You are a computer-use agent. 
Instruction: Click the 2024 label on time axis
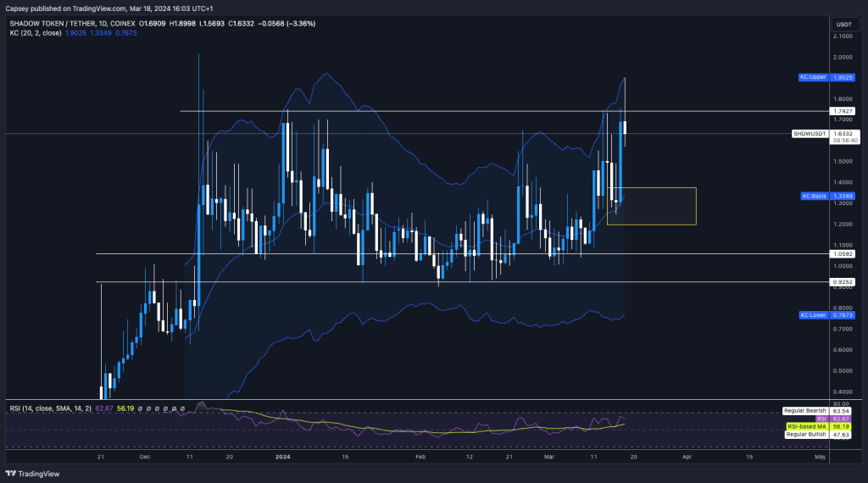coord(281,456)
